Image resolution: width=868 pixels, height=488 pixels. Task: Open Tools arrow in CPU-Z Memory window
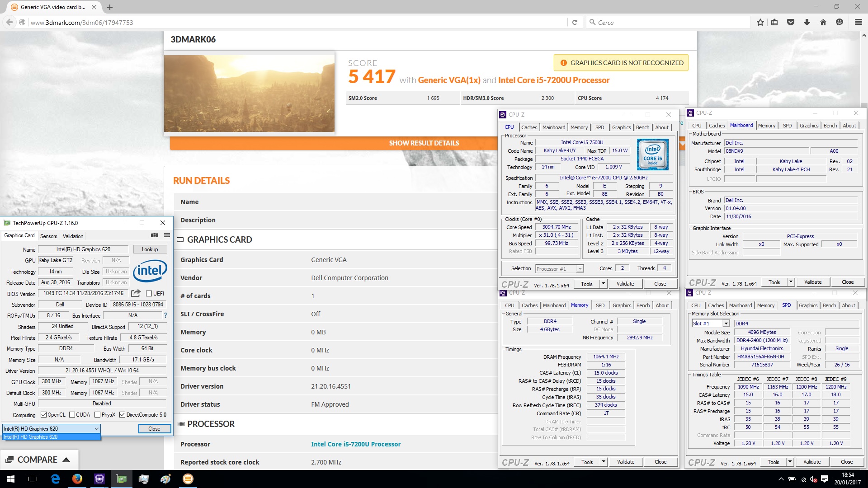coord(604,462)
